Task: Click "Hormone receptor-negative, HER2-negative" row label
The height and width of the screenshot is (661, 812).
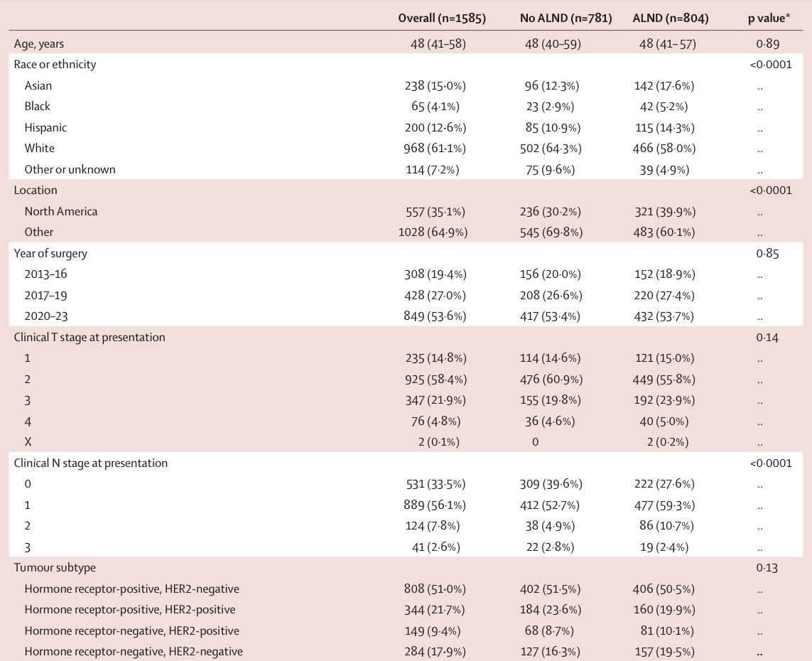Action: click(x=134, y=651)
